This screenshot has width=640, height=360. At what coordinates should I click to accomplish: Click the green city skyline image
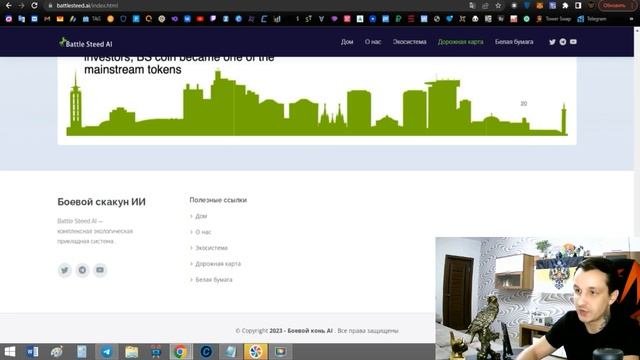[317, 103]
